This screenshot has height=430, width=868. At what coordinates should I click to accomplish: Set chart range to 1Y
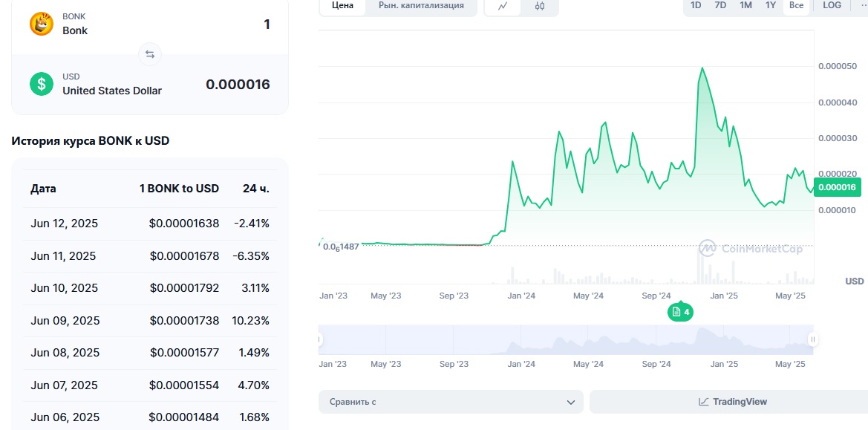771,5
